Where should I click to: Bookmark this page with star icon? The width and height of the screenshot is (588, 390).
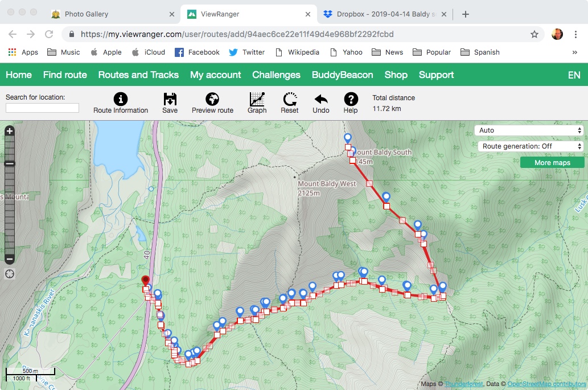click(x=534, y=34)
